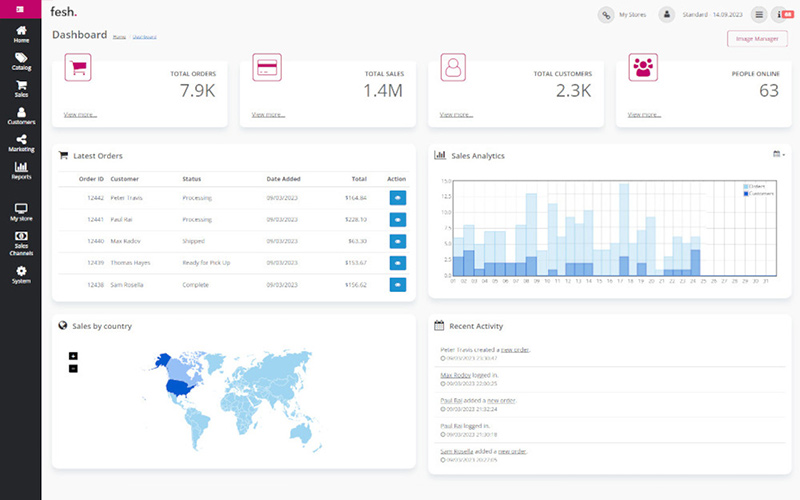Open Sales Channels in the sidebar
This screenshot has height=500, width=800.
20,243
